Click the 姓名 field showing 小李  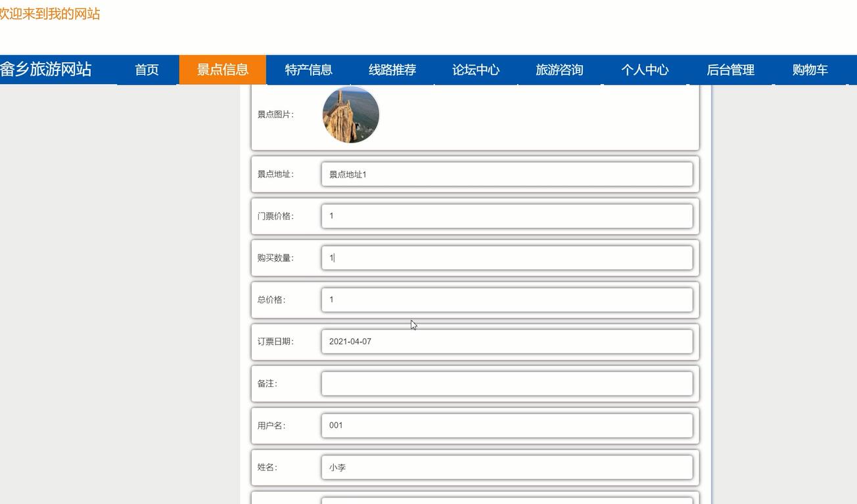pos(507,467)
